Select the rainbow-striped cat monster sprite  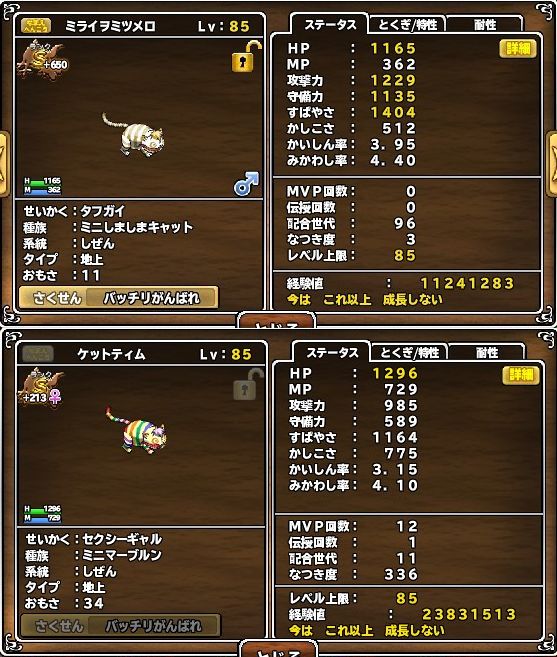[137, 429]
